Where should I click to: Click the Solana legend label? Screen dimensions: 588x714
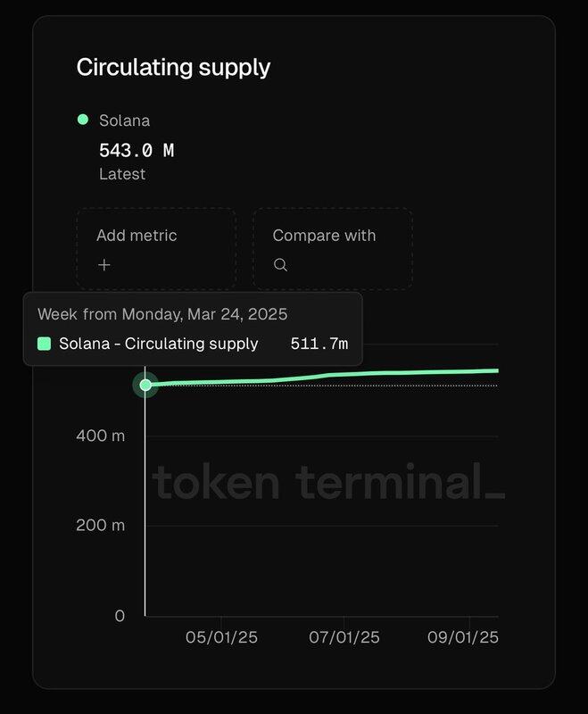(x=124, y=120)
